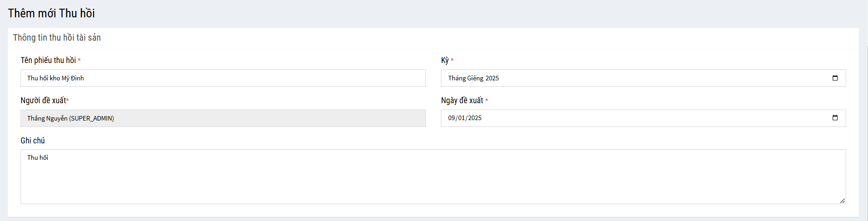Click the "Thêm mới Thu hồi" page title

point(51,13)
